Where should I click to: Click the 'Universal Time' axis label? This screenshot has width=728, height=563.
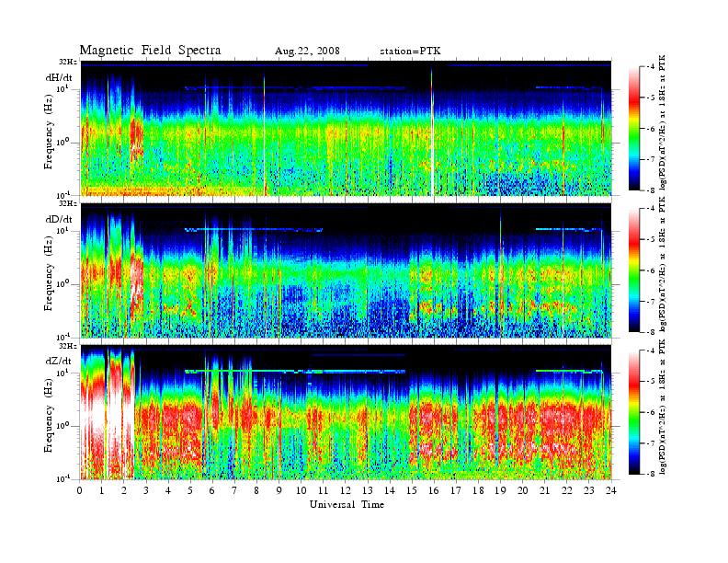(x=347, y=504)
